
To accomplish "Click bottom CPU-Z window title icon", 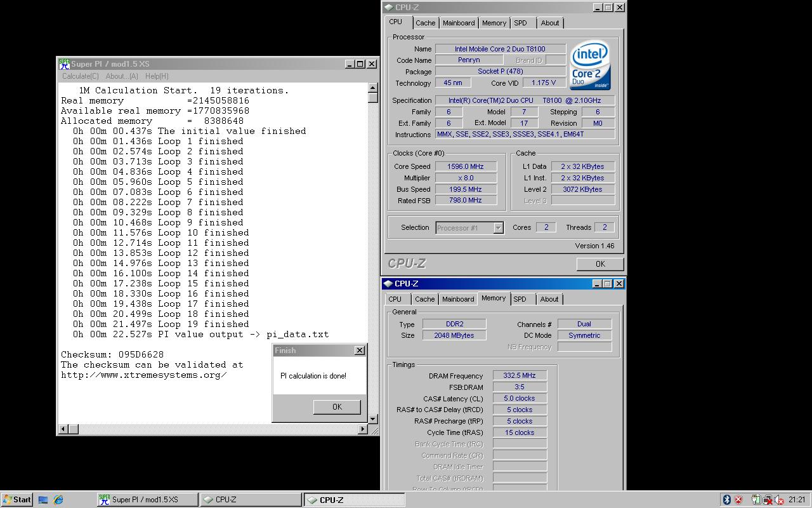I will (x=388, y=284).
